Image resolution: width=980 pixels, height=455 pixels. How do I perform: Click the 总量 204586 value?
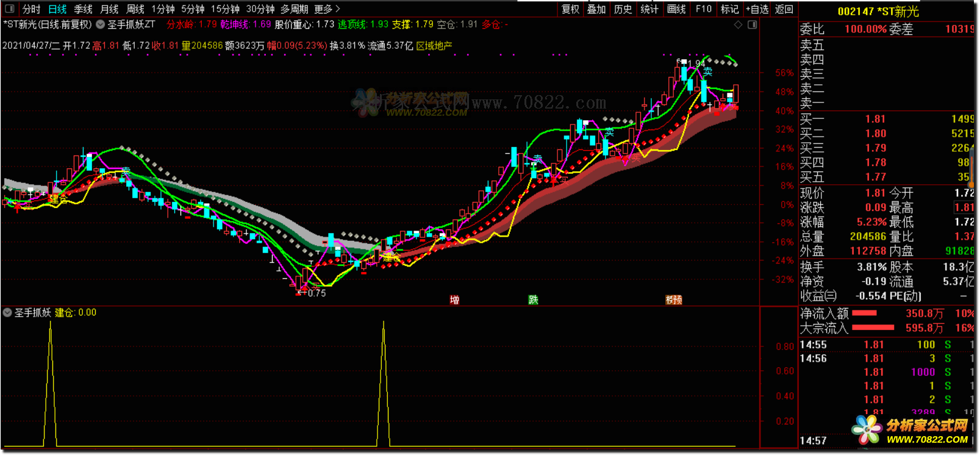pos(868,237)
